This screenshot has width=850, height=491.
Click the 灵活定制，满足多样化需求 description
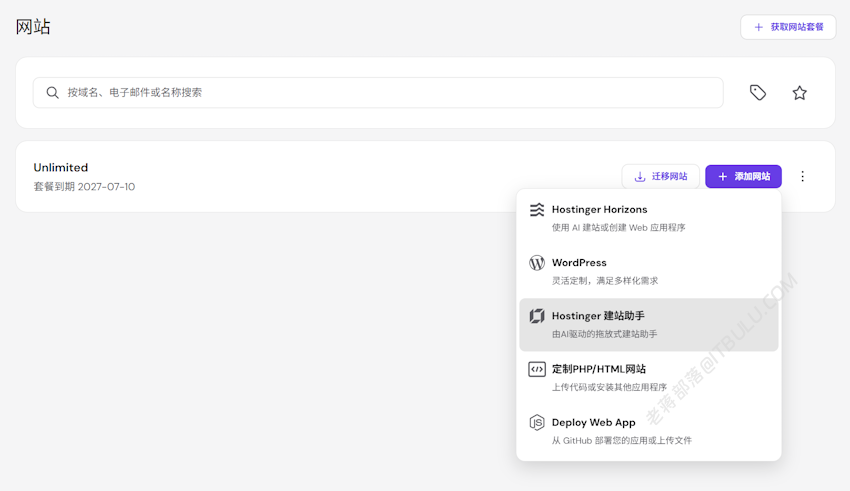(x=605, y=281)
